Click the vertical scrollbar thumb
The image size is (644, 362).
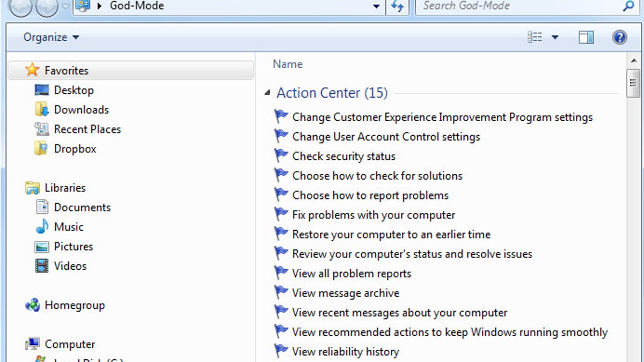(633, 83)
